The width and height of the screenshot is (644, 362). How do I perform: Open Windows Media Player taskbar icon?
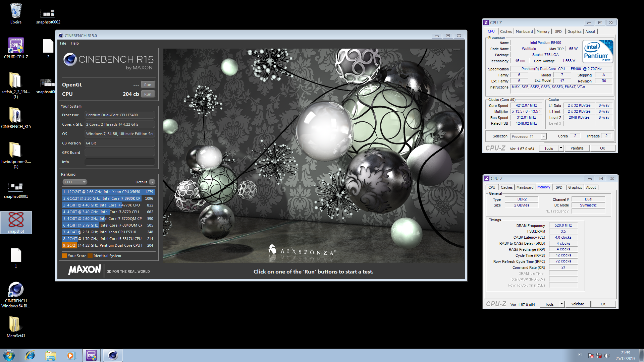[71, 355]
